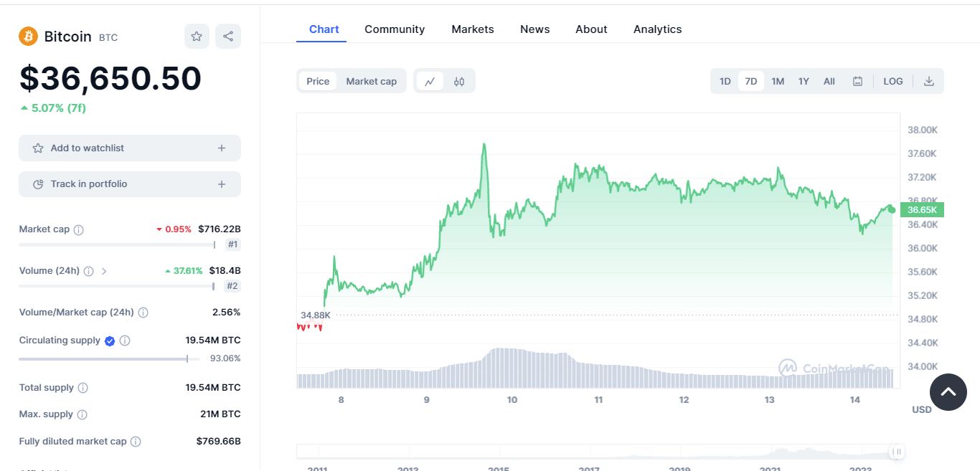
Task: Click the Market cap rank progress bar
Action: click(117, 244)
